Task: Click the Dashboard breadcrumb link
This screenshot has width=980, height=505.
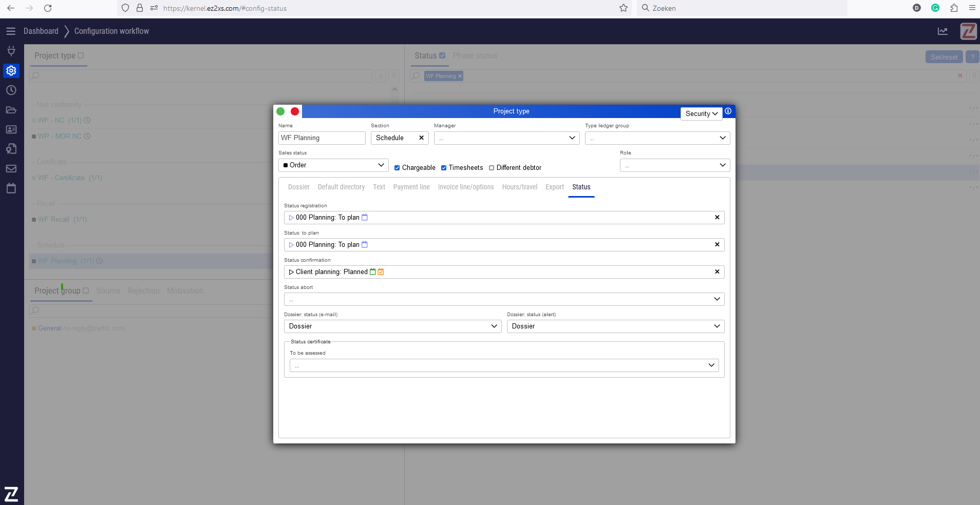Action: point(41,31)
